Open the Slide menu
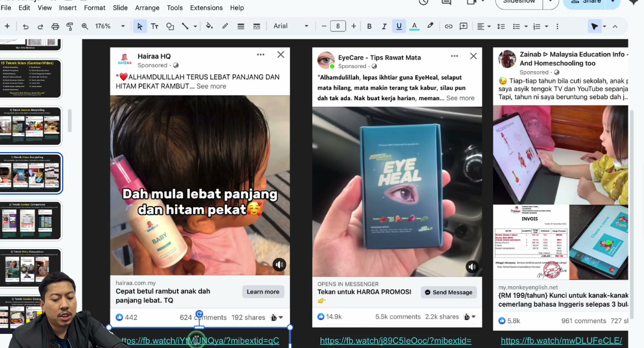Image resolution: width=644 pixels, height=348 pixels. point(120,8)
